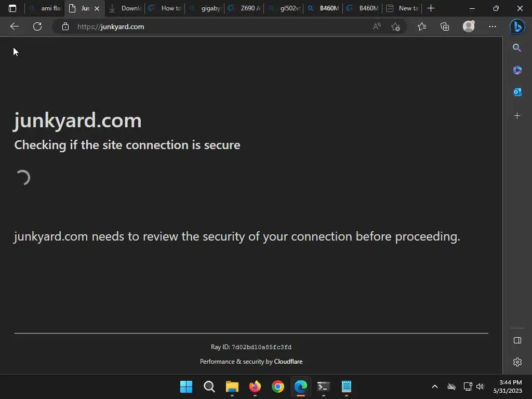Screen dimensions: 532x399
Task: Switch to the 'How to' tab
Action: pos(165,8)
